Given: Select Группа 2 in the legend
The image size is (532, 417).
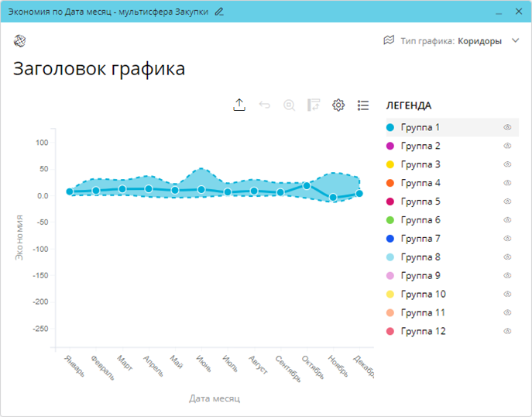Looking at the screenshot, I should pos(420,146).
